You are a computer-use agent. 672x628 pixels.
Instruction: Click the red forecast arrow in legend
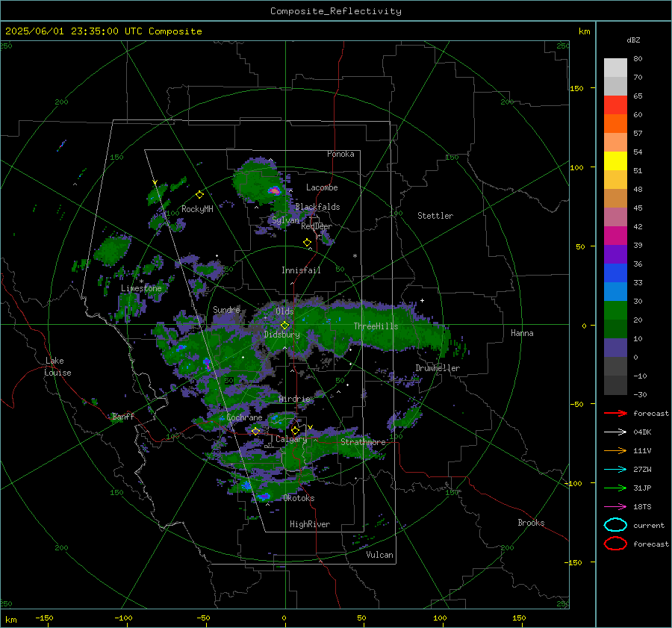615,413
